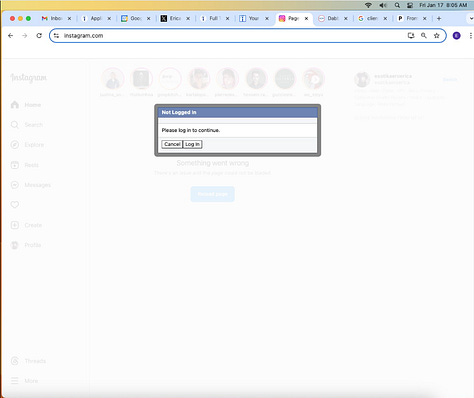Open Search in Instagram sidebar
The image size is (474, 398).
pos(27,125)
